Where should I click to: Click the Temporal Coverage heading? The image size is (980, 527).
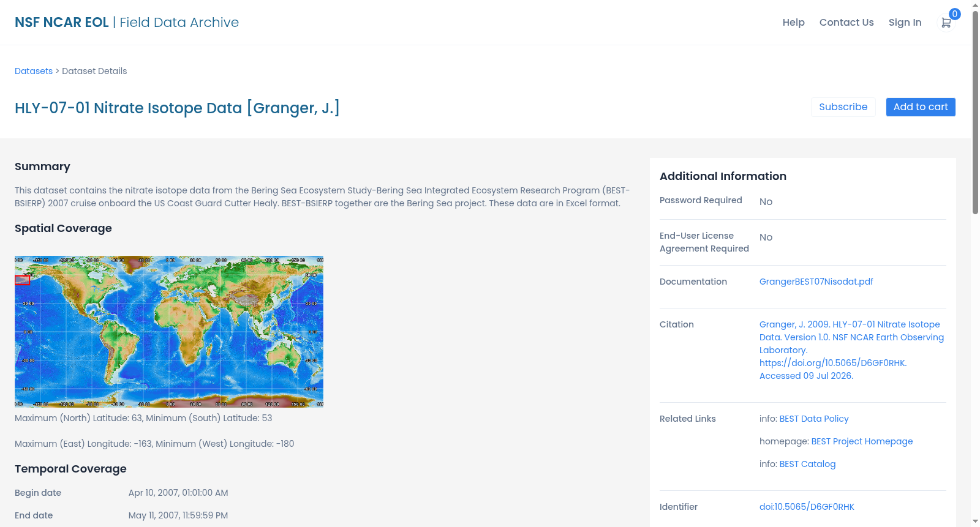coord(70,469)
